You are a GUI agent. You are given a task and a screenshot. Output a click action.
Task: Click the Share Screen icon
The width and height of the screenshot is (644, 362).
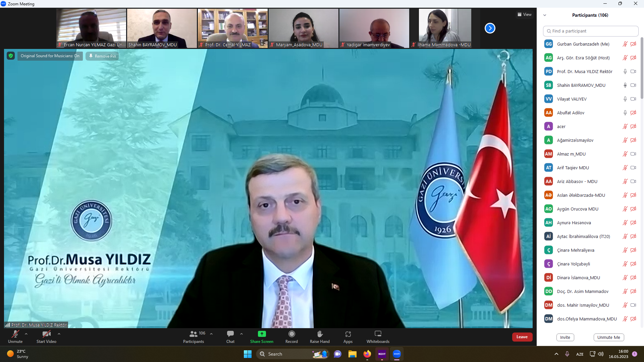pyautogui.click(x=262, y=334)
